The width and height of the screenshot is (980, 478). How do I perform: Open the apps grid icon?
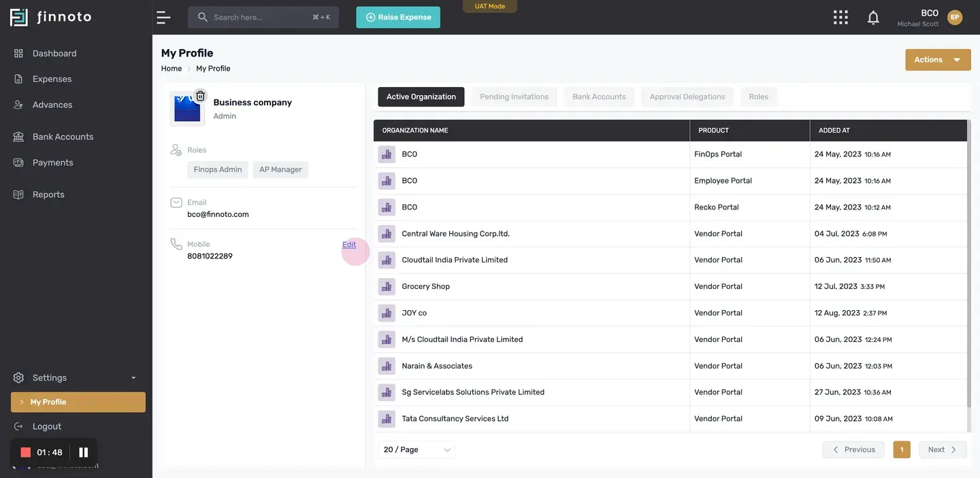[x=840, y=17]
